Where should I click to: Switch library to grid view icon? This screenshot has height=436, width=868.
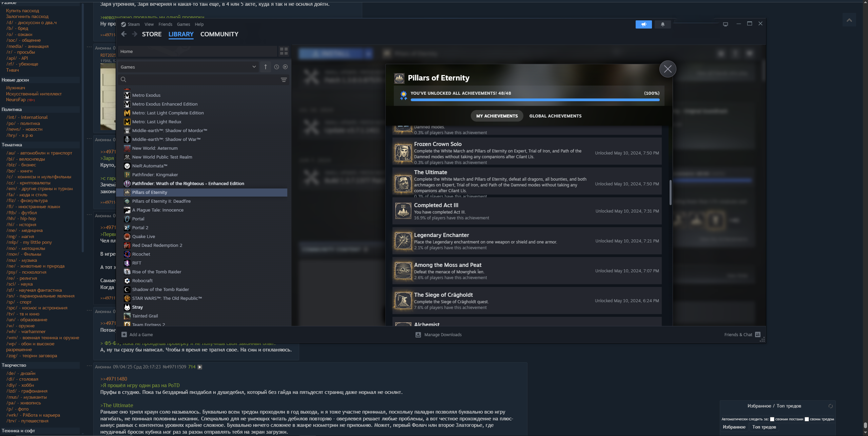284,51
